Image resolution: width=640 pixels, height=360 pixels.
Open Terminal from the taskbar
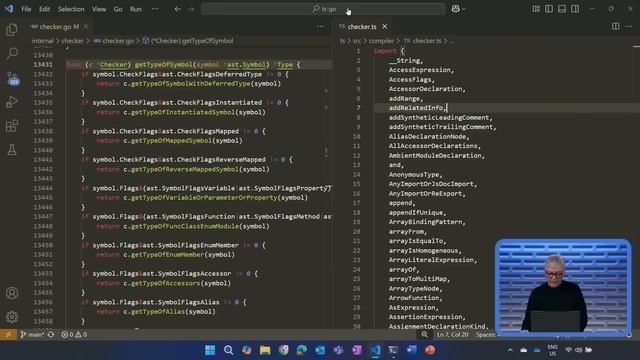[393, 350]
